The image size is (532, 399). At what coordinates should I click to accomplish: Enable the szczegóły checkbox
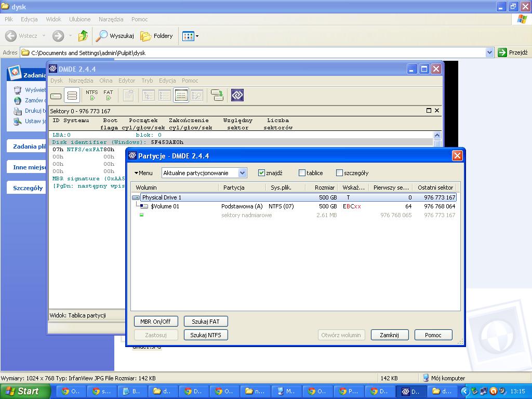[x=339, y=173]
